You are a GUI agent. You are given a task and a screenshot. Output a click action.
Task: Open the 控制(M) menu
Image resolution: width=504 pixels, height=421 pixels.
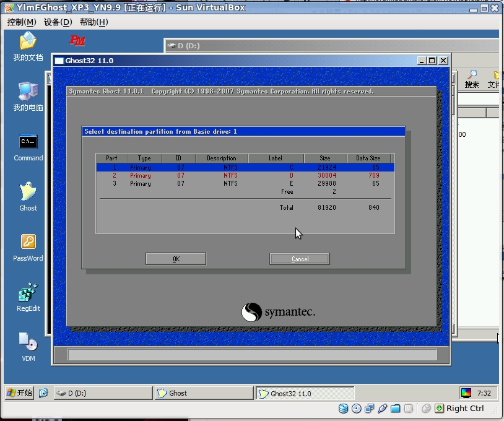click(22, 22)
